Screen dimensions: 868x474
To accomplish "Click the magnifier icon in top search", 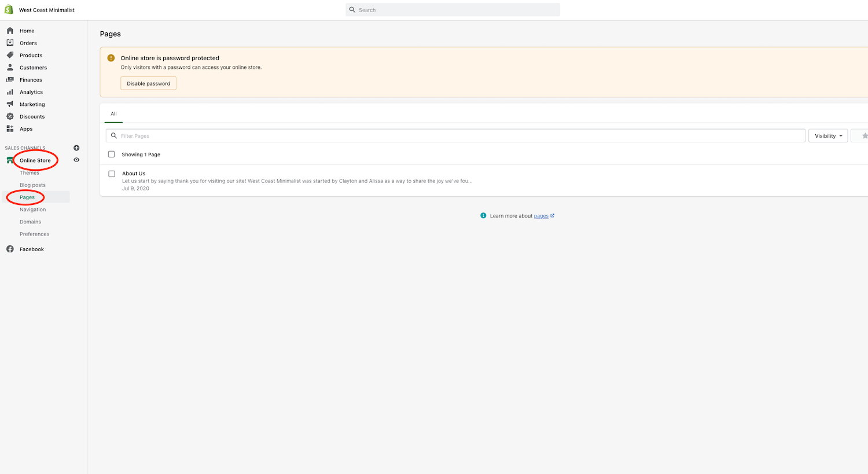I will pyautogui.click(x=352, y=10).
